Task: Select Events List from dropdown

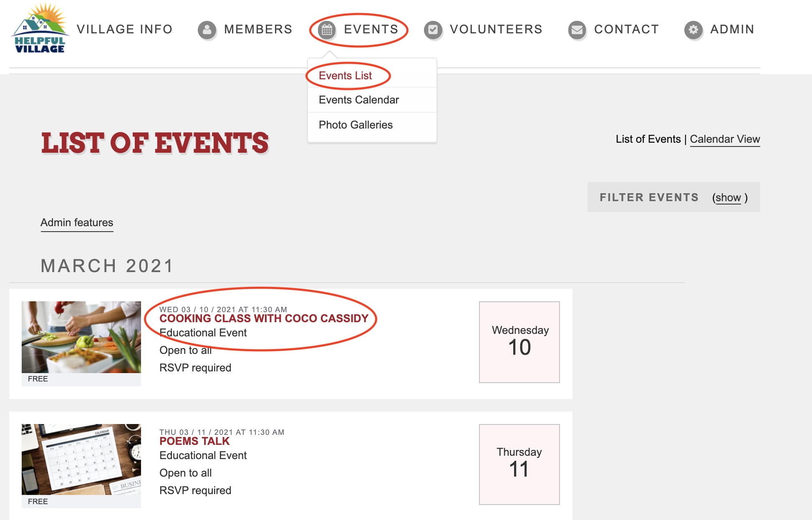Action: pos(345,76)
